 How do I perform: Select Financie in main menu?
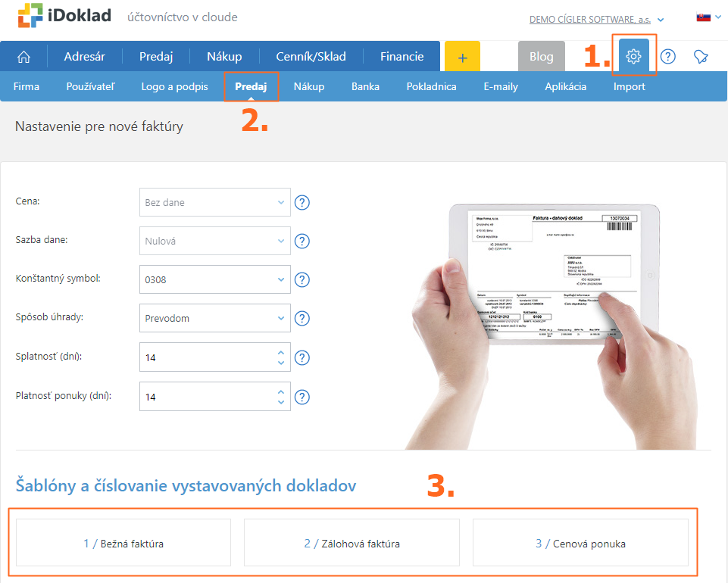tap(401, 57)
